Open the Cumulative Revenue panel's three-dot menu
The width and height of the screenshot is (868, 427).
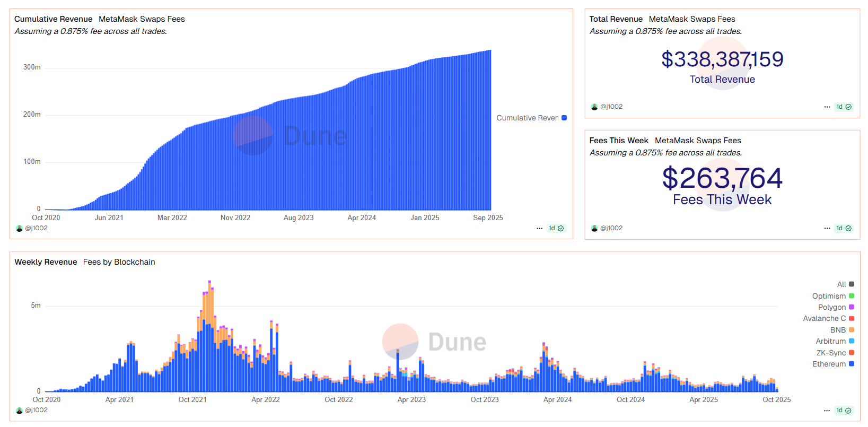pyautogui.click(x=539, y=229)
